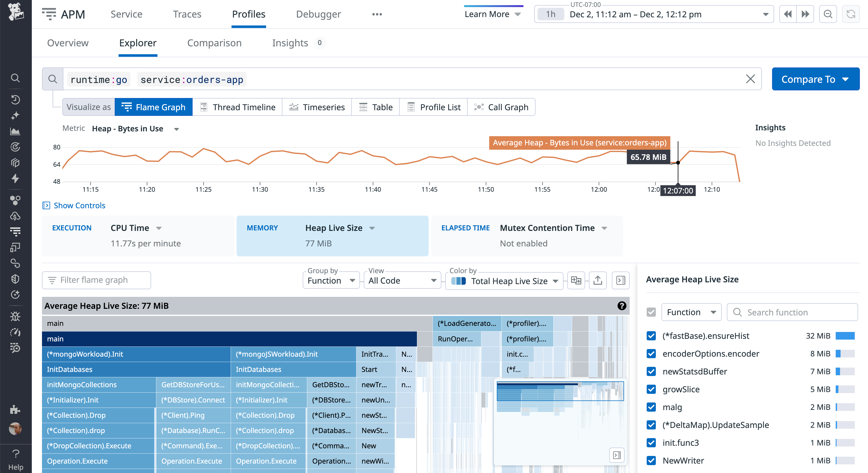Image resolution: width=868 pixels, height=473 pixels.
Task: Export the flame graph with the upload icon
Action: [597, 280]
